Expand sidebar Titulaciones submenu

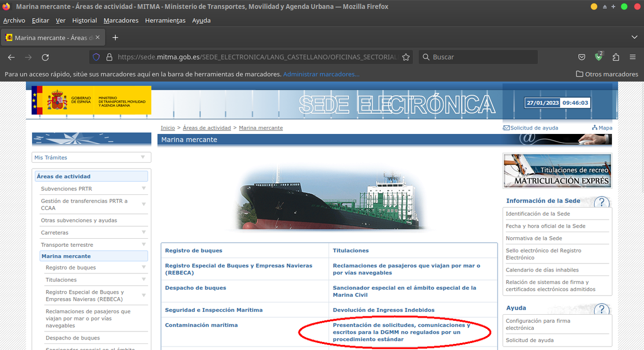144,279
